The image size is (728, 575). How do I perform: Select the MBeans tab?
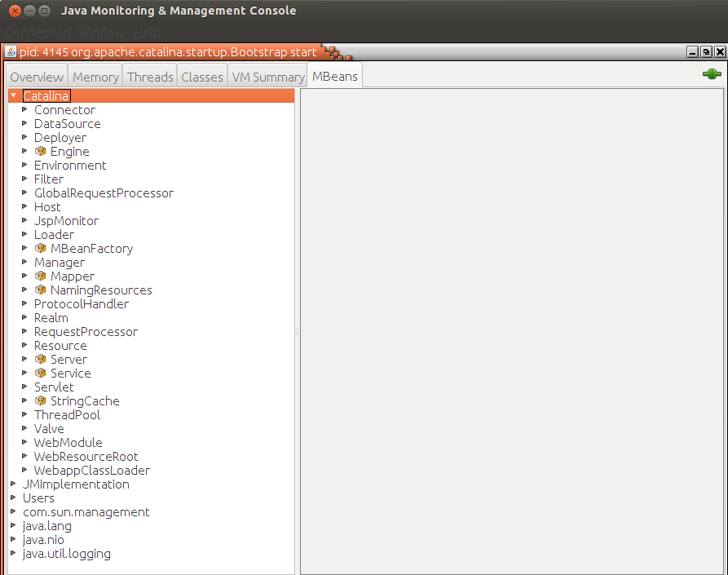pyautogui.click(x=335, y=76)
